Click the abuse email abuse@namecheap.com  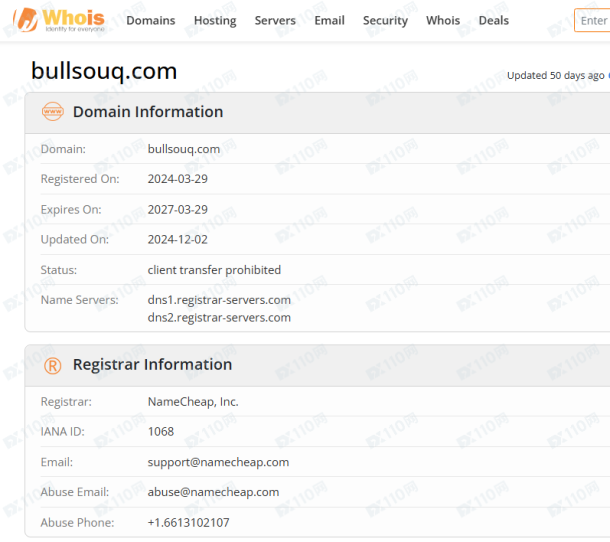[x=213, y=492]
